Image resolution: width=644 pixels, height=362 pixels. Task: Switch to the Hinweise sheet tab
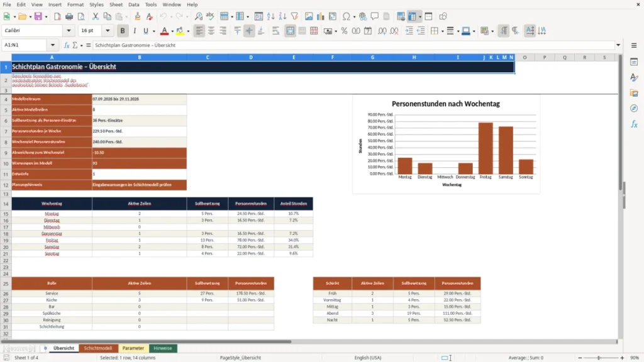point(163,348)
